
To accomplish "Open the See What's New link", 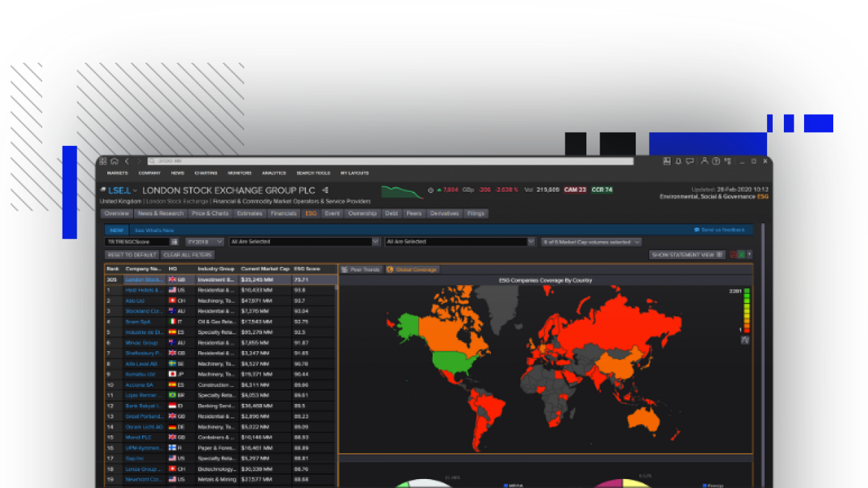I will (x=154, y=230).
